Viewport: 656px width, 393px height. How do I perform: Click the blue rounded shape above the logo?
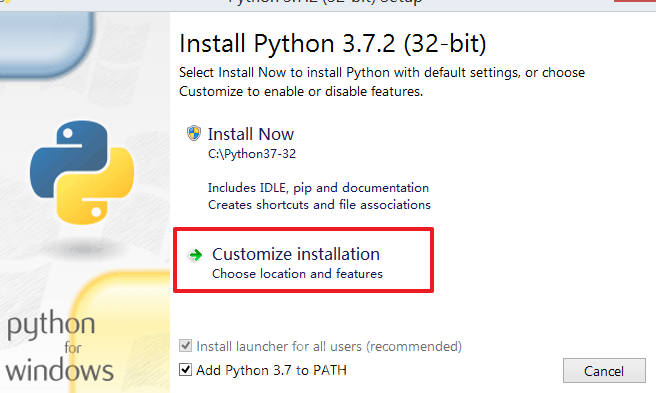coord(46,44)
